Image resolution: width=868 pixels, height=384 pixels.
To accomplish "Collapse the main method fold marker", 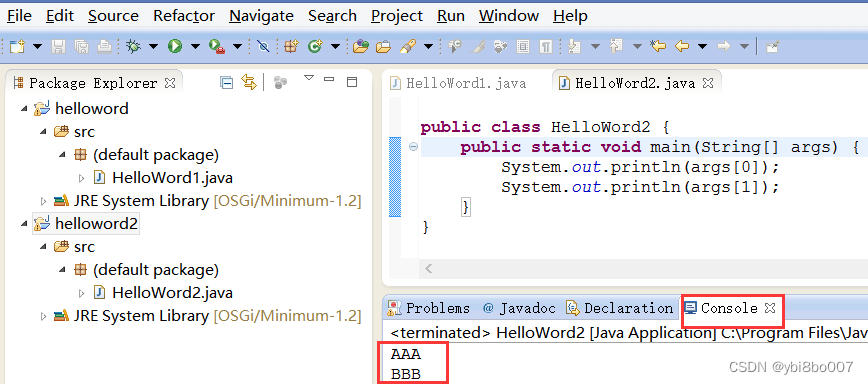I will click(x=413, y=147).
